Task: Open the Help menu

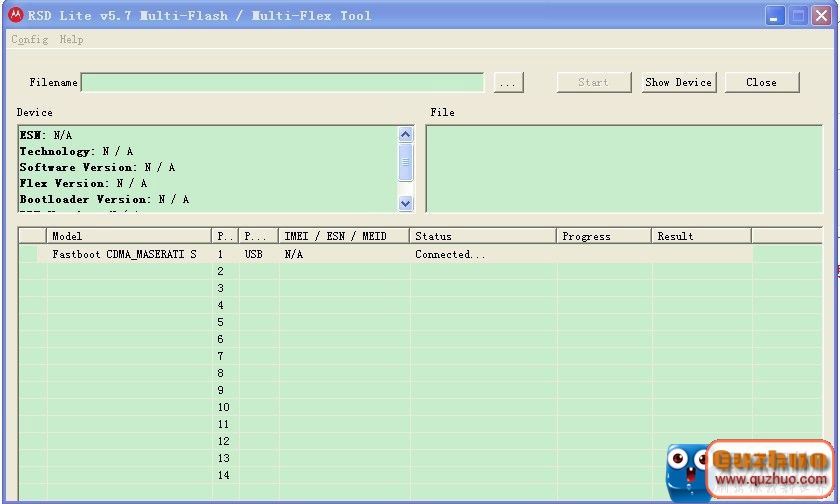Action: click(71, 40)
